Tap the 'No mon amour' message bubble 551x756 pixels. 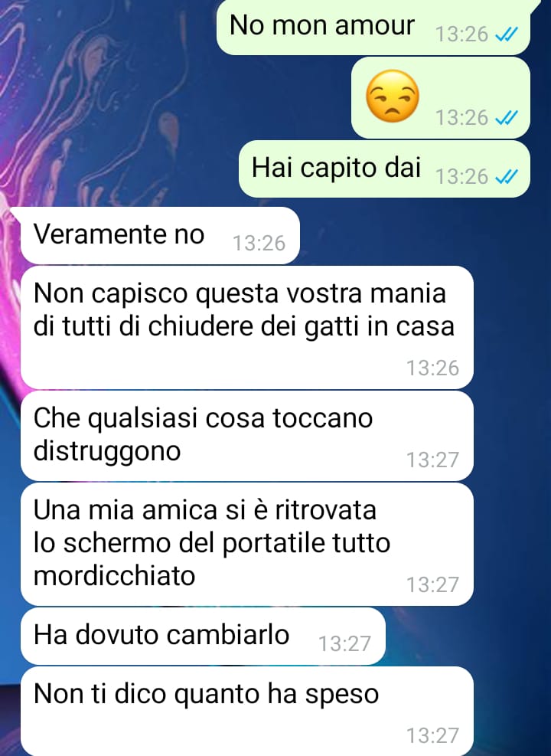click(373, 27)
